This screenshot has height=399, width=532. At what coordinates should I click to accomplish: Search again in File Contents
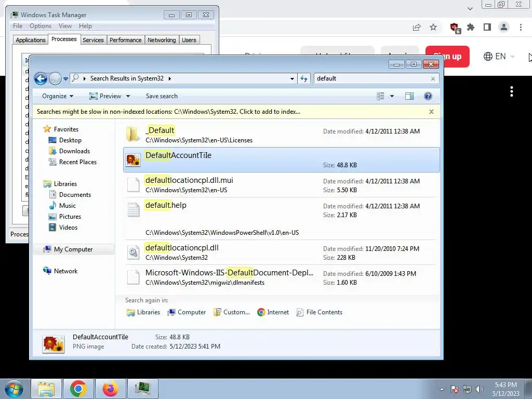320,312
